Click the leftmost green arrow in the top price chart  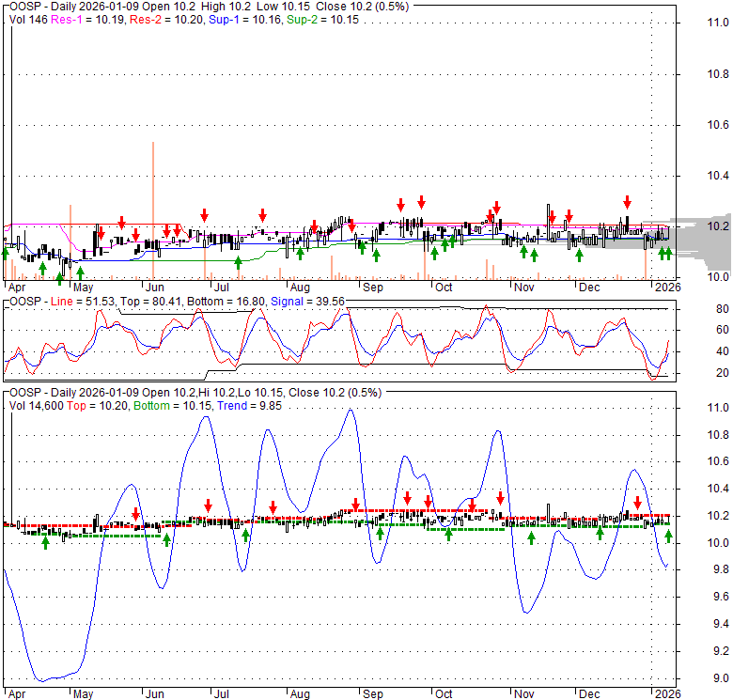(x=6, y=252)
